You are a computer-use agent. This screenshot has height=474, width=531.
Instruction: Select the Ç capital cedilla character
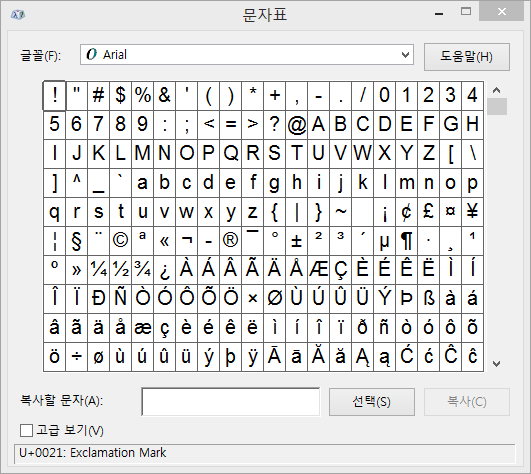[341, 270]
